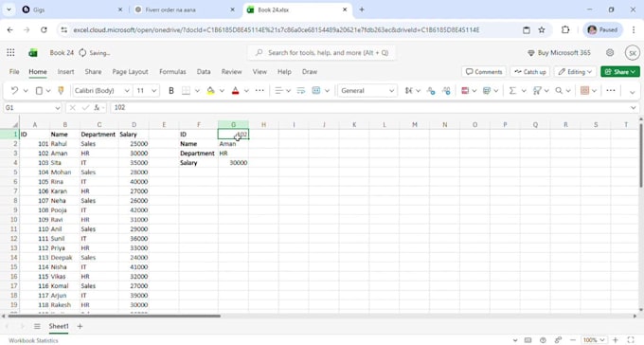Viewport: 644px width, 345px height.
Task: Open Workbook Statistics in status bar
Action: click(33, 340)
